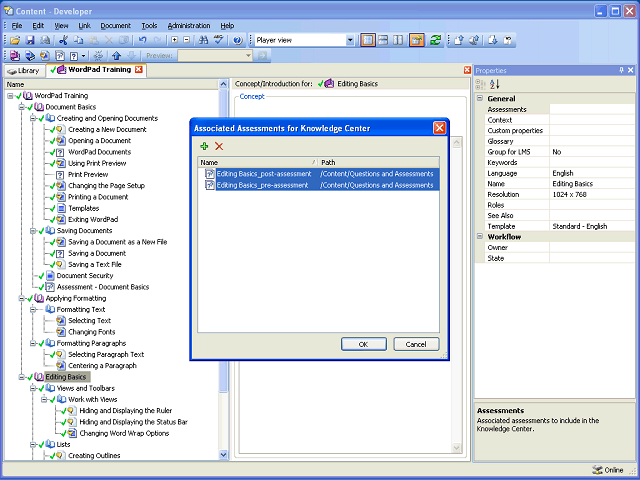Toggle the horizontal split layout button
Screen dimensions: 640x480
tap(383, 40)
